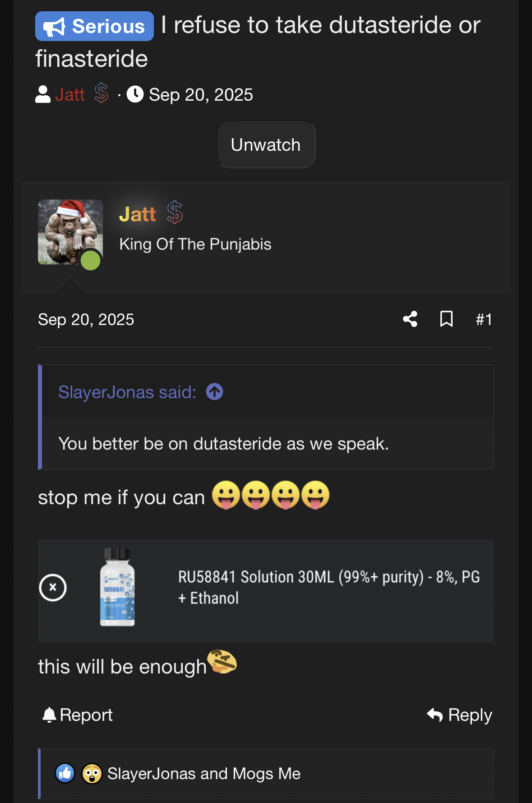
Task: Click the red Jatt author link under thread title
Action: pyautogui.click(x=70, y=95)
